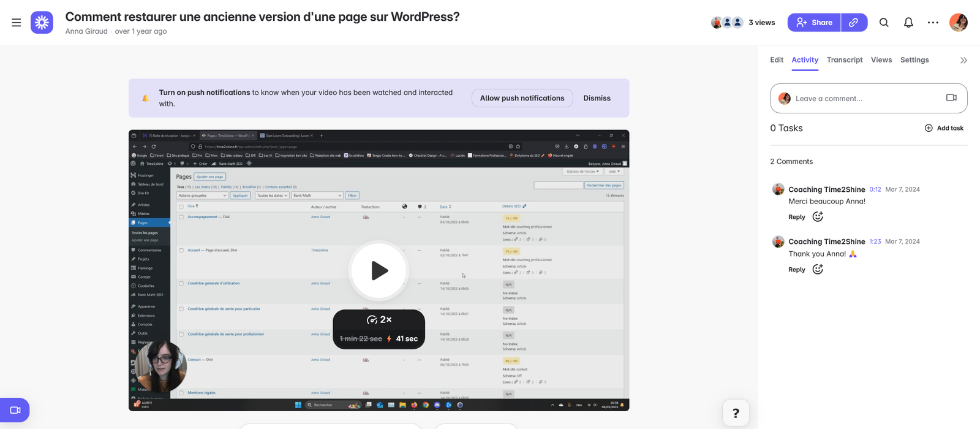Image resolution: width=980 pixels, height=429 pixels.
Task: Click the avatar on the 0:12 comment
Action: [778, 189]
